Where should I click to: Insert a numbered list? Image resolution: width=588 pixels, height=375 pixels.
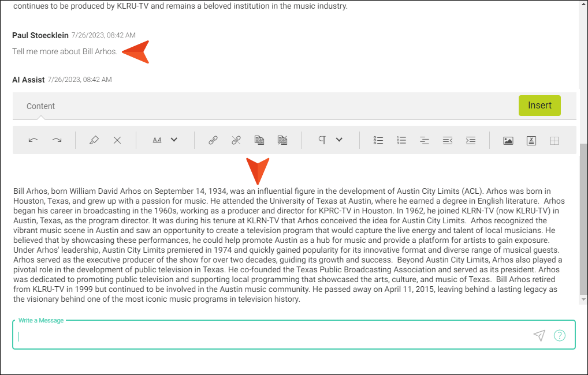tap(401, 140)
